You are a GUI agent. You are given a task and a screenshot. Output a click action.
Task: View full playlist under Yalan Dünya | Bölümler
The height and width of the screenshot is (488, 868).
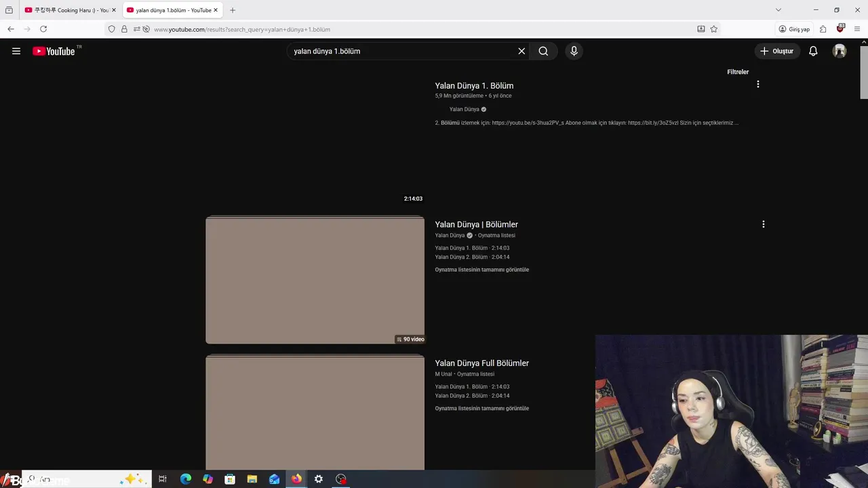481,270
